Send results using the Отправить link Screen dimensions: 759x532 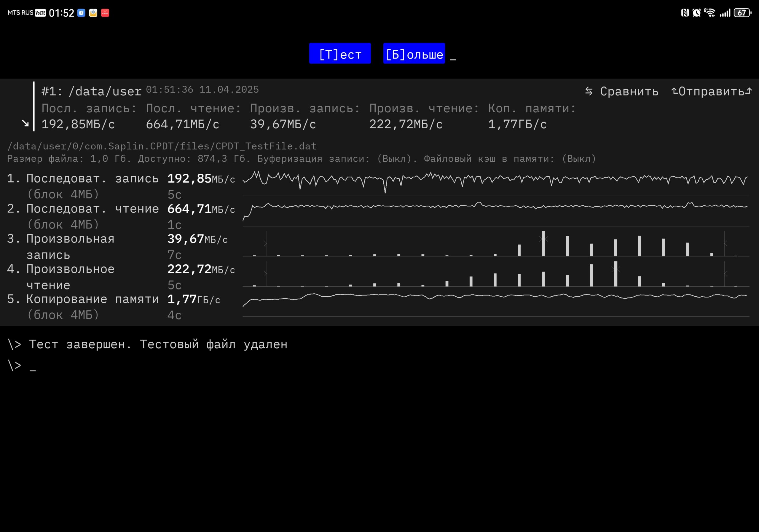click(712, 91)
